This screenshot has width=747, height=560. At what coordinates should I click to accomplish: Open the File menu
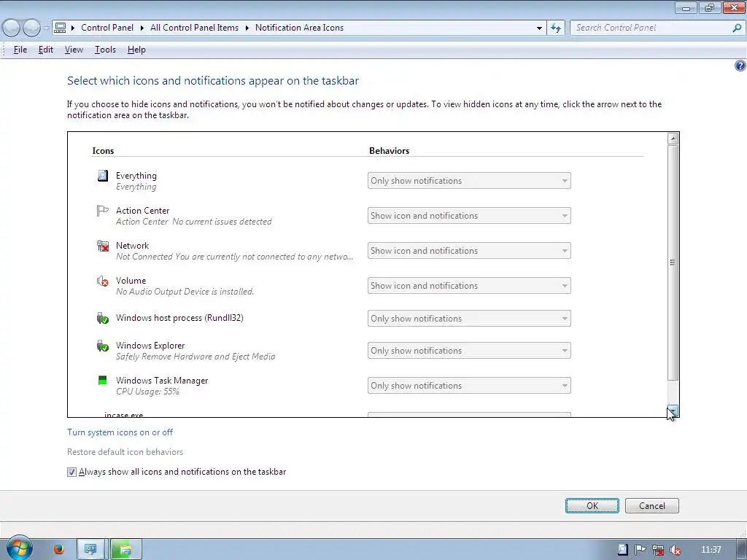click(20, 50)
